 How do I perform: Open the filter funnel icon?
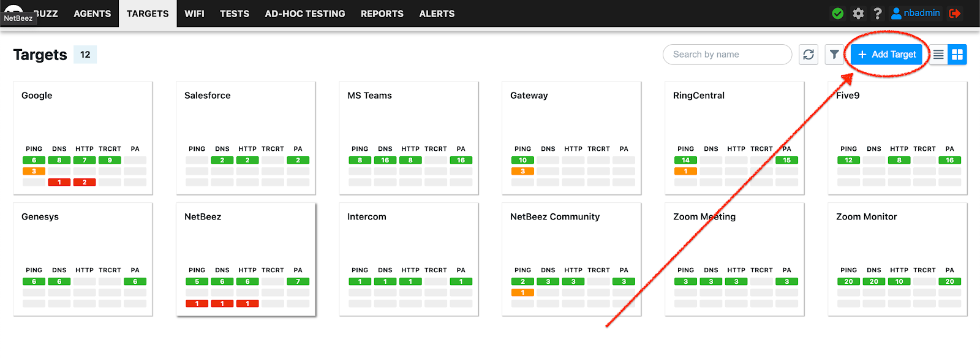pyautogui.click(x=834, y=55)
